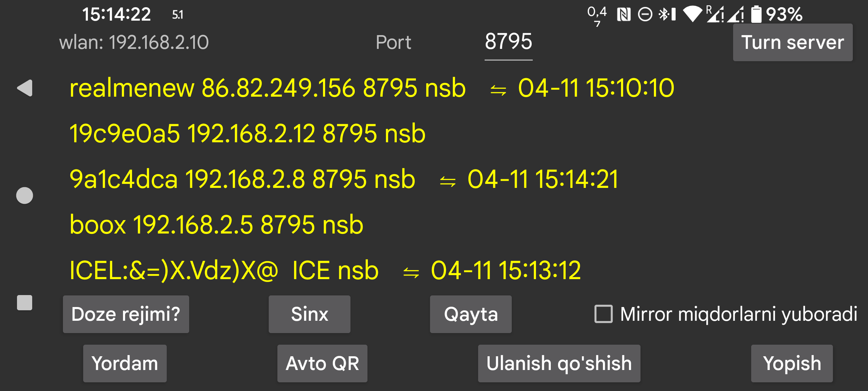Tap the sync arrows on ICE entry

point(411,272)
